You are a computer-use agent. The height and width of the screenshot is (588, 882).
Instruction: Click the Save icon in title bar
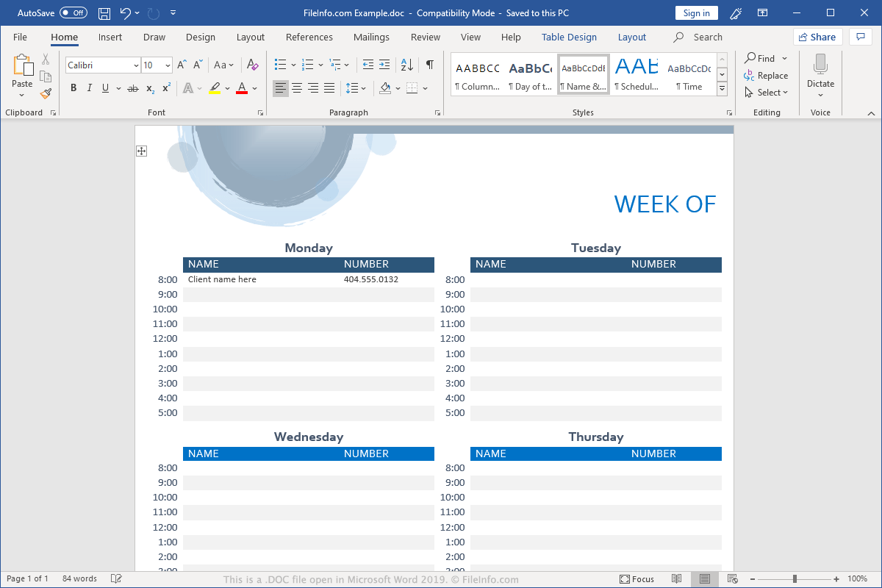(x=104, y=13)
